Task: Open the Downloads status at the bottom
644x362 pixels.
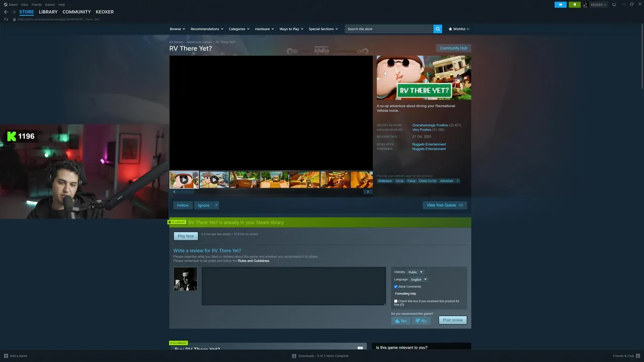Action: tap(320, 356)
